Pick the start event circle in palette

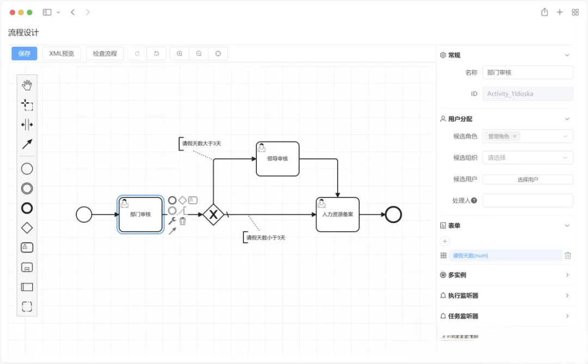coord(27,169)
